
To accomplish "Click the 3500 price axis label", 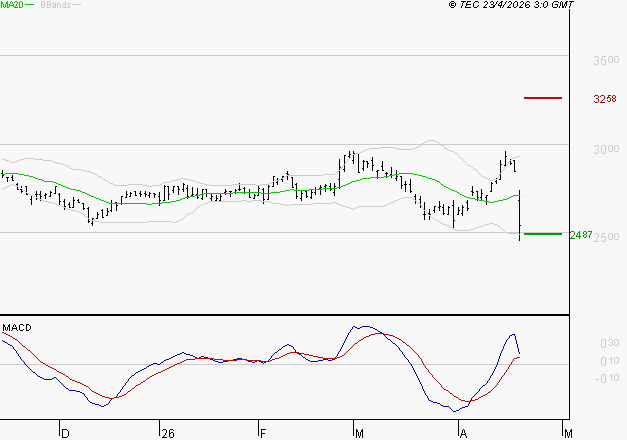I will pos(606,60).
